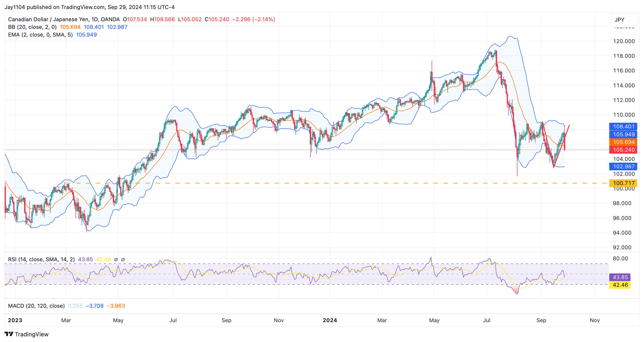Click RSI legend value 42.46
This screenshot has height=342, width=644.
(104, 259)
